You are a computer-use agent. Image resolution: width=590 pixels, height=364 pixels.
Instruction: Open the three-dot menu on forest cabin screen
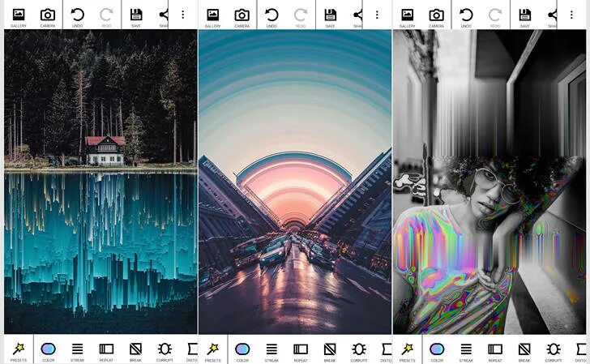(x=183, y=15)
